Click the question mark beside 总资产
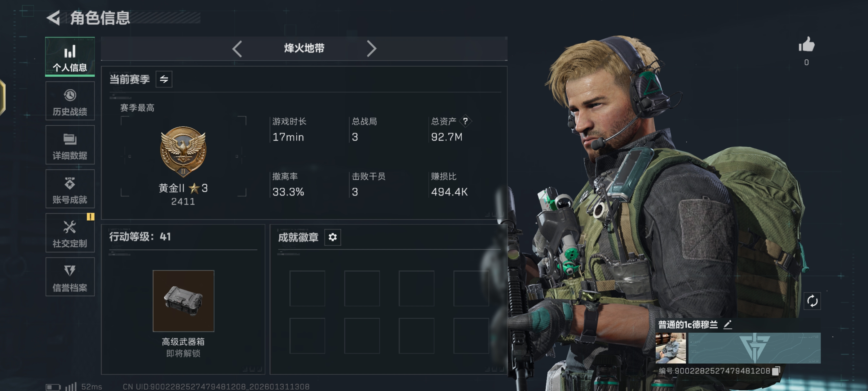Viewport: 868px width, 391px height. (465, 121)
